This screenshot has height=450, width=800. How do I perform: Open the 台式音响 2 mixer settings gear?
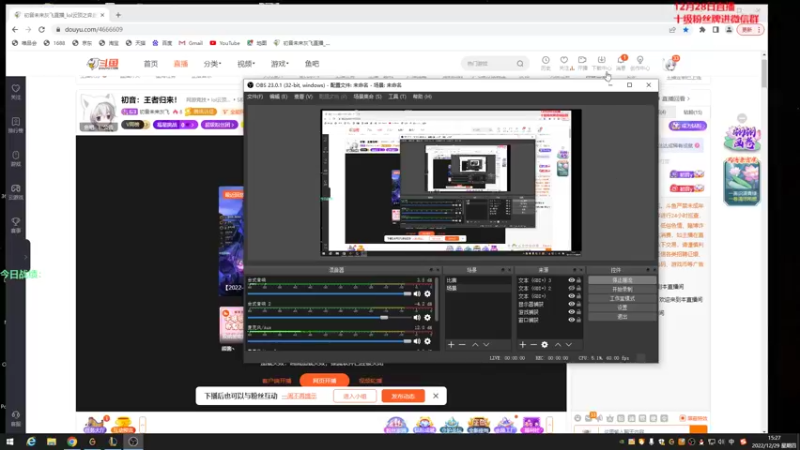tap(428, 317)
